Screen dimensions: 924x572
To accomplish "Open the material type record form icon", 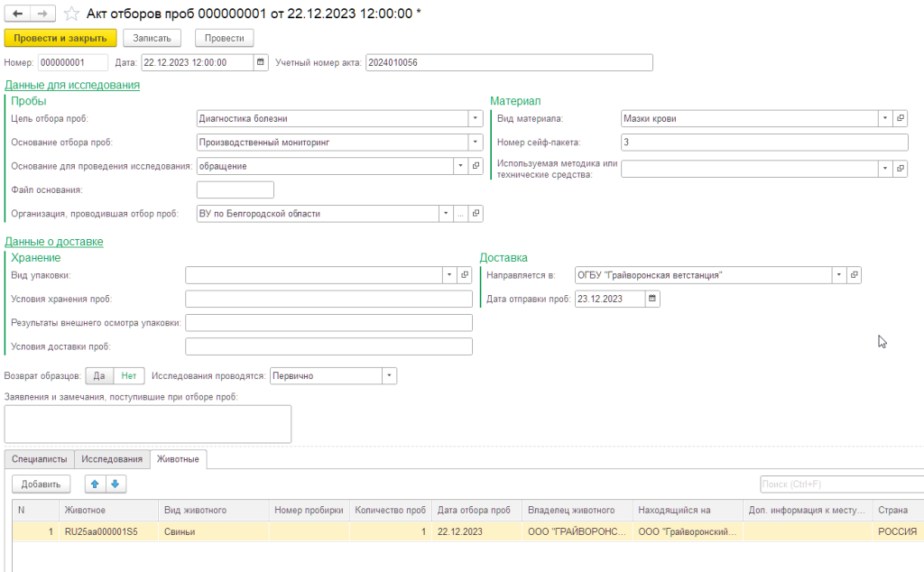I will (900, 118).
